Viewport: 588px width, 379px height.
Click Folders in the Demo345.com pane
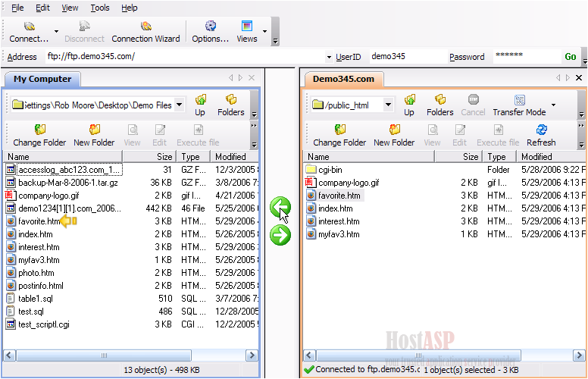pos(440,105)
